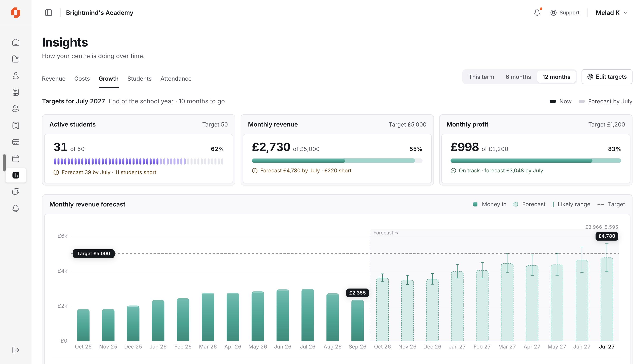Image resolution: width=643 pixels, height=364 pixels.
Task: Open the Melad K account dropdown
Action: (612, 13)
